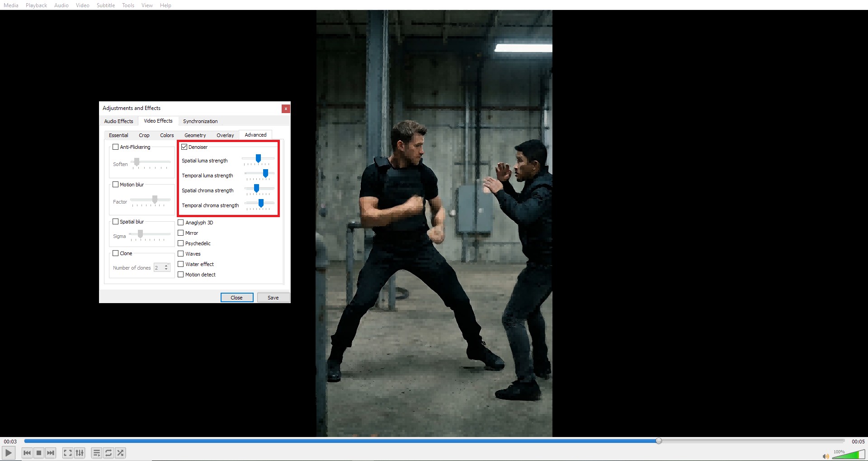Enable the Clone checkbox
868x461 pixels.
click(116, 253)
